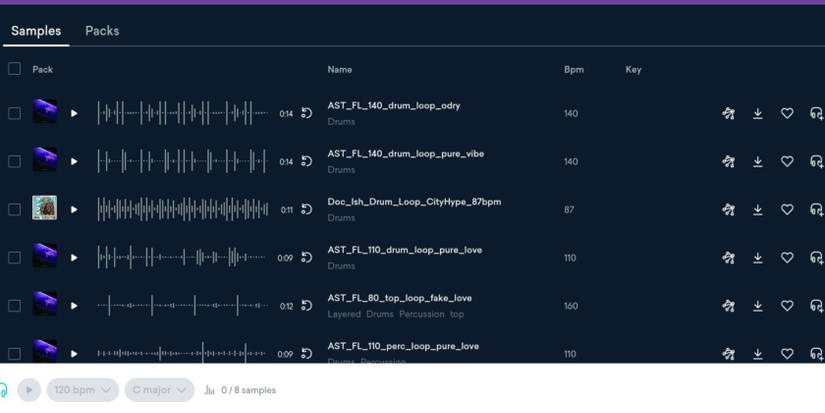Click Drums tag under AST_FL_140_drum_loop_odry

point(341,122)
